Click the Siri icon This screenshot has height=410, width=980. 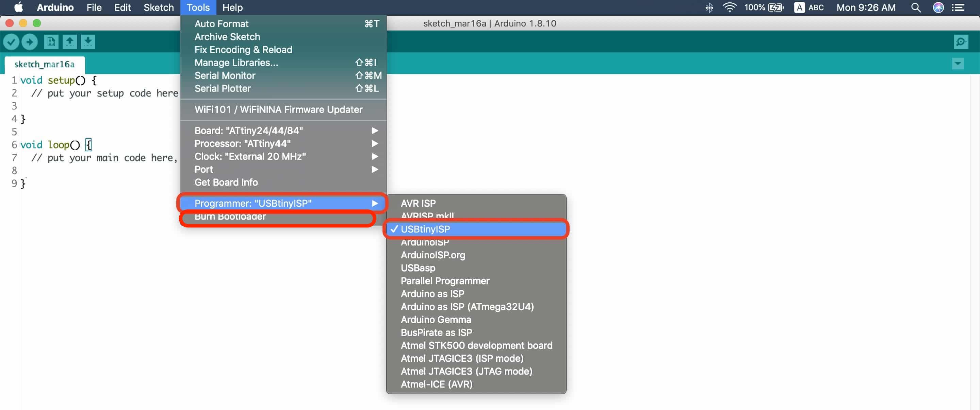click(938, 7)
